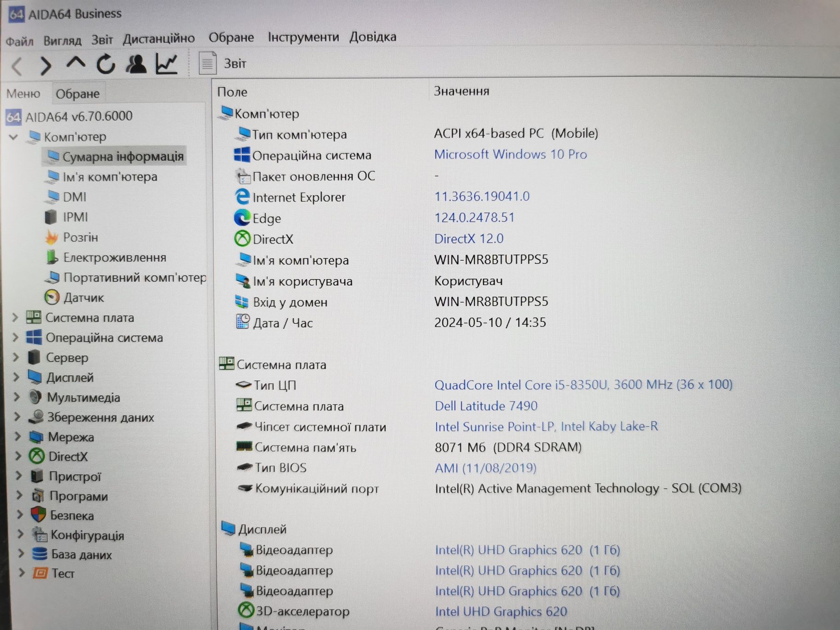Switch to the Меню side tab

pos(23,93)
